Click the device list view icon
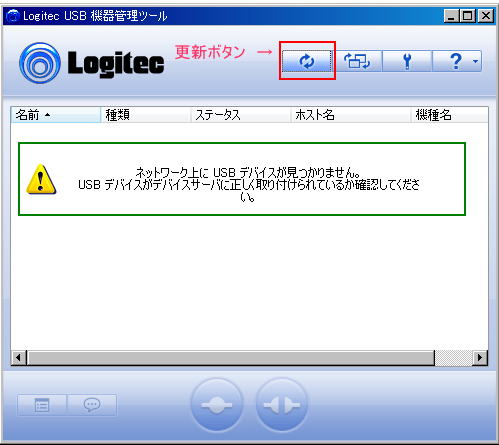Viewport: 499px width, 445px height. (42, 405)
